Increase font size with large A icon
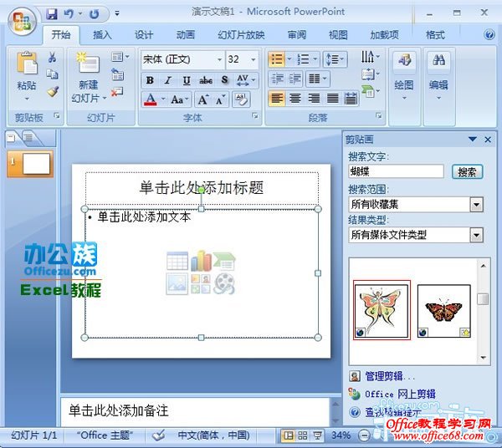 [x=203, y=100]
